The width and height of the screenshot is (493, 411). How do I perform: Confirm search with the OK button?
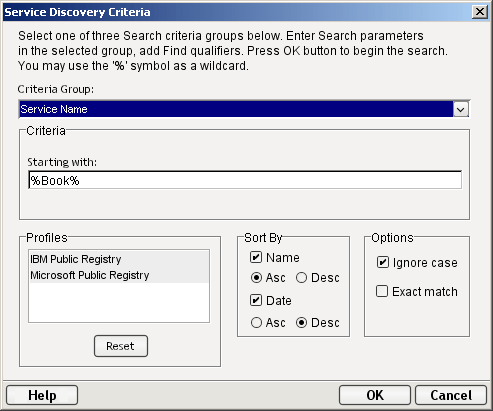pos(375,395)
